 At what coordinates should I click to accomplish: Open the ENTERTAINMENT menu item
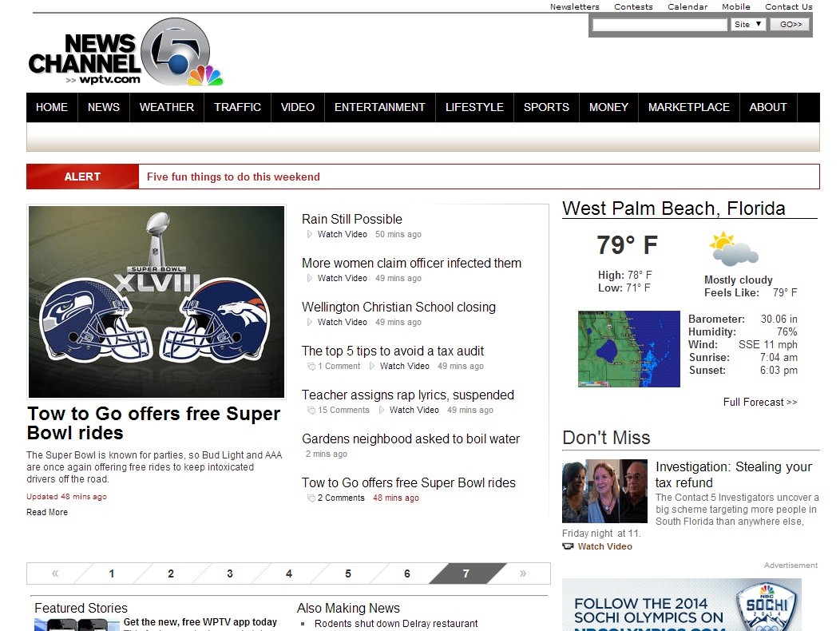tap(380, 107)
